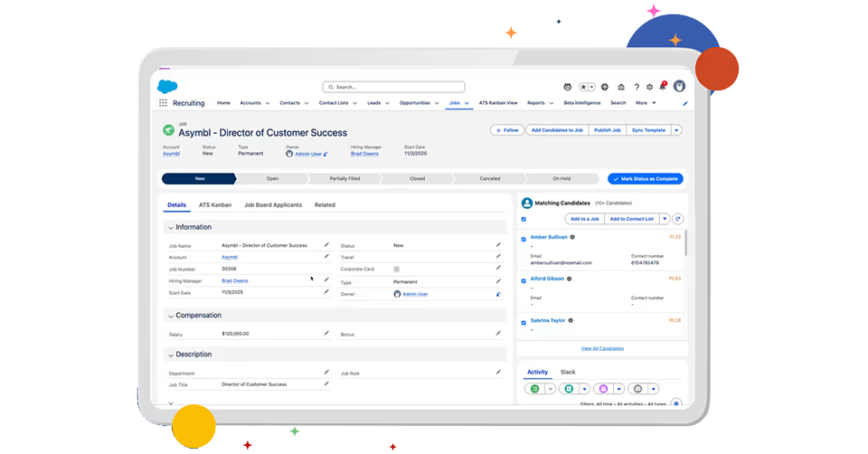868x454 pixels.
Task: Click the green New Task activity icon
Action: click(x=534, y=389)
